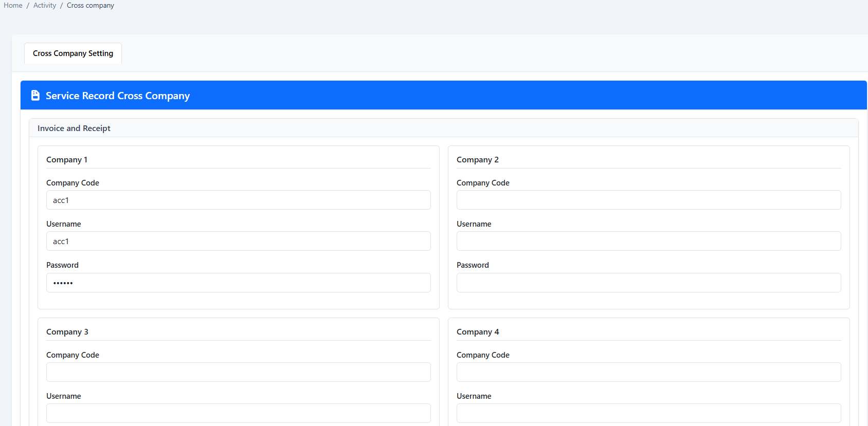The width and height of the screenshot is (868, 426).
Task: Select Company 3 Username field
Action: (x=239, y=413)
